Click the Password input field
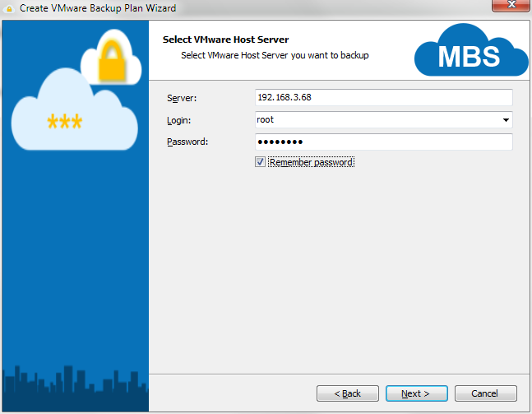 point(383,142)
